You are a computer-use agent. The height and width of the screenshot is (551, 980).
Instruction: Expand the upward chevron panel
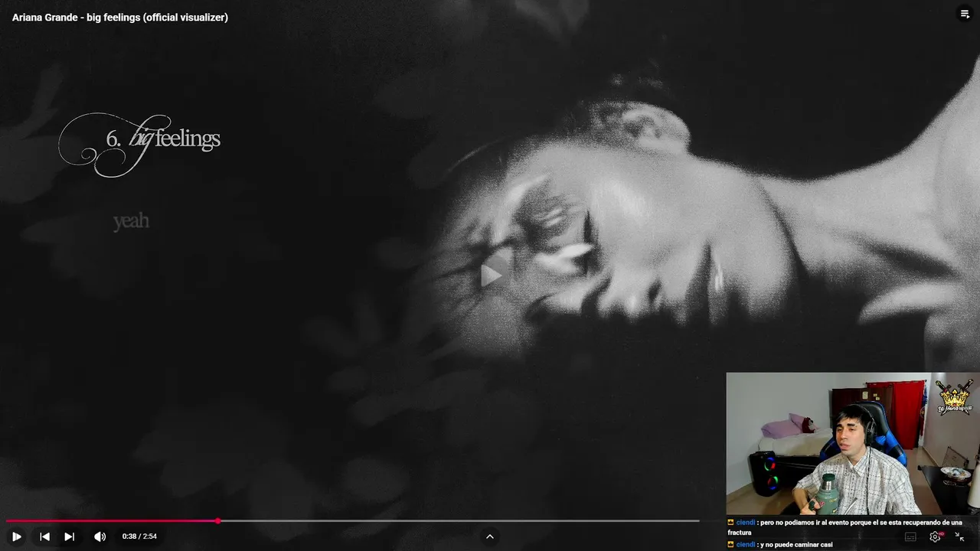click(x=490, y=536)
